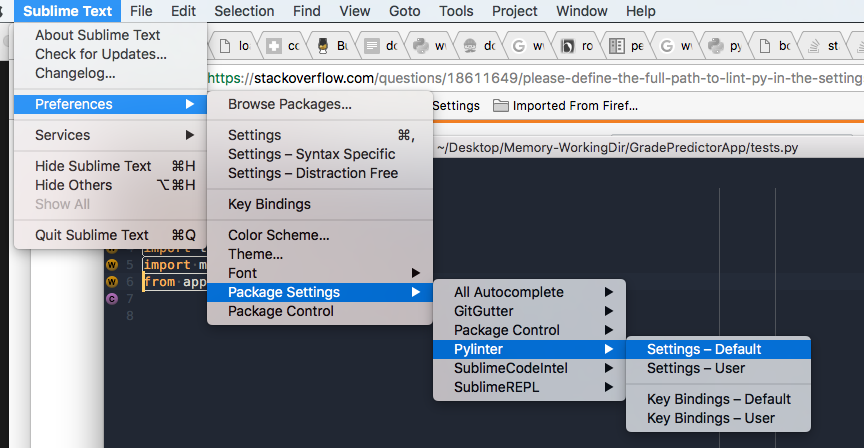
Task: Choose About Sublime Text
Action: 110,35
